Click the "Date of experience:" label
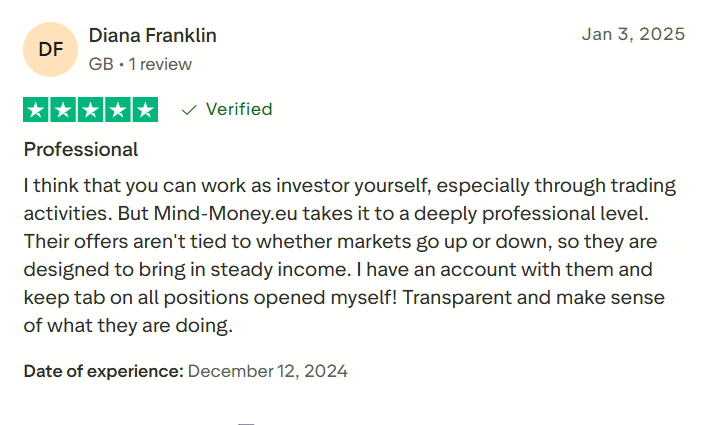 pyautogui.click(x=103, y=371)
